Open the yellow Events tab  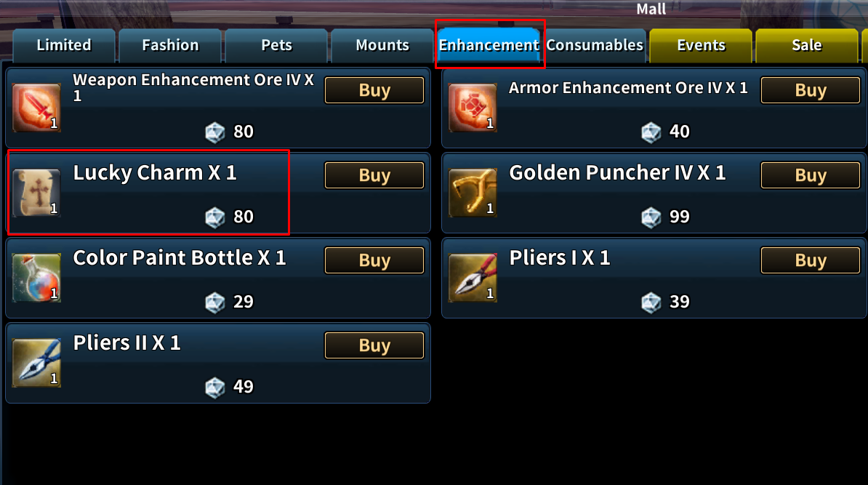coord(701,45)
